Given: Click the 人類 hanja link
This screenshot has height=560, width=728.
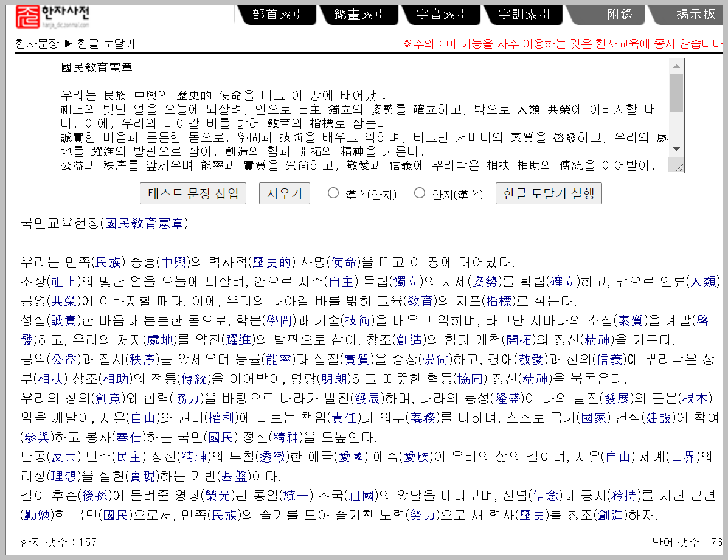Looking at the screenshot, I should tap(704, 282).
